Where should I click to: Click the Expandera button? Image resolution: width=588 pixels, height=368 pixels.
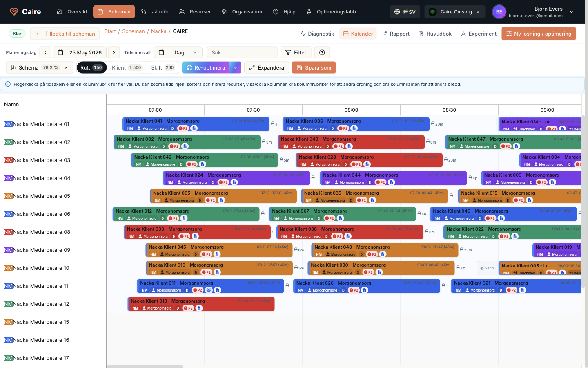click(x=267, y=67)
